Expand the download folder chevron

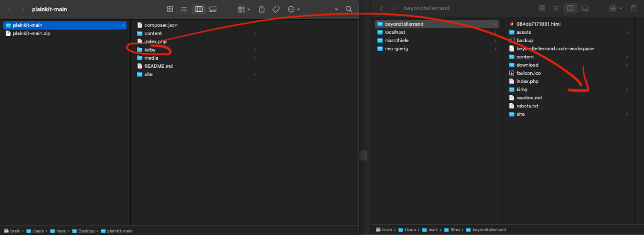(x=627, y=65)
